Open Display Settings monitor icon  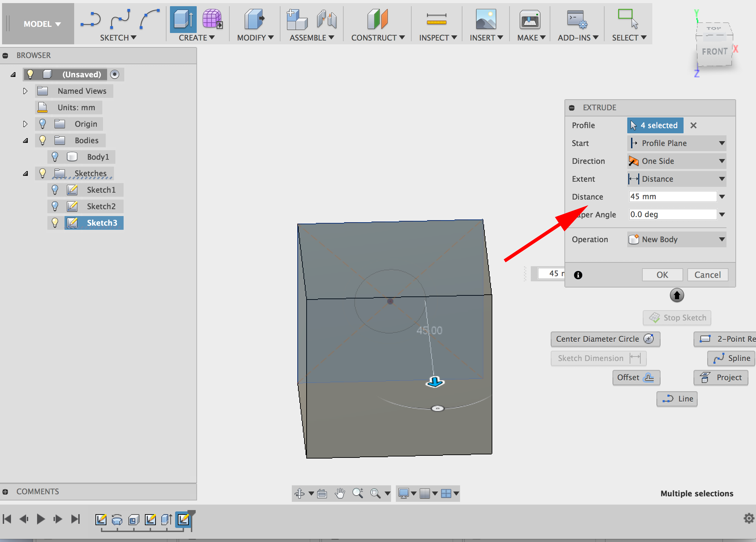pos(404,493)
